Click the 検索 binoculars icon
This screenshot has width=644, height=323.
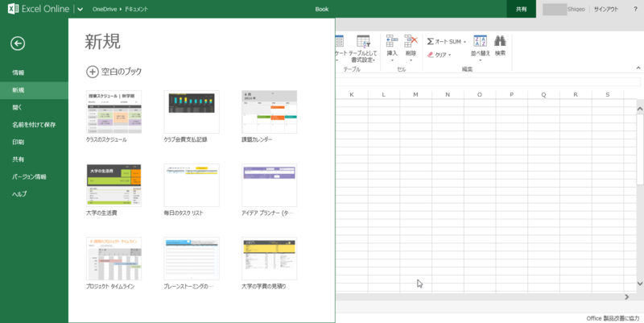(x=500, y=41)
